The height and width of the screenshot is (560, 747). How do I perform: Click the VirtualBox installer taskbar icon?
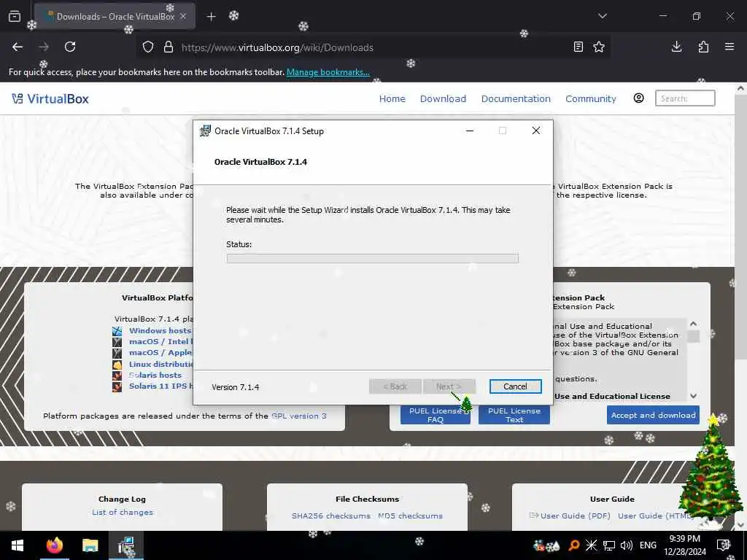(126, 545)
